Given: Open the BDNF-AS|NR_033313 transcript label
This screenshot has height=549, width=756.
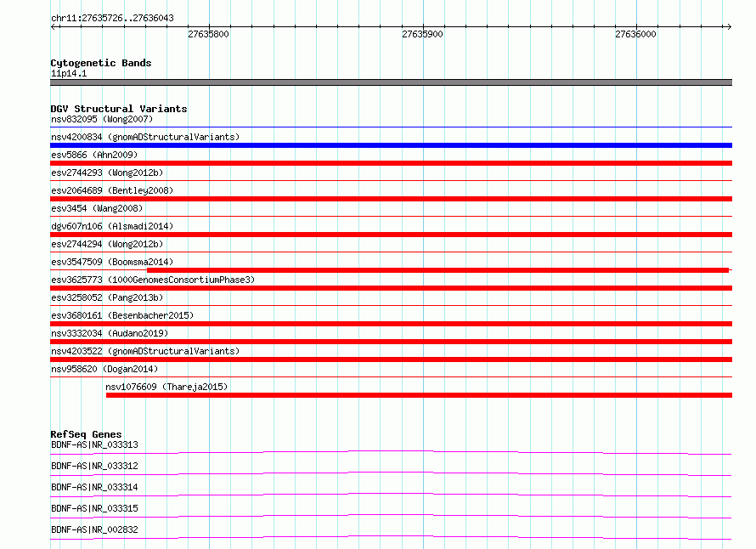Looking at the screenshot, I should coord(94,444).
